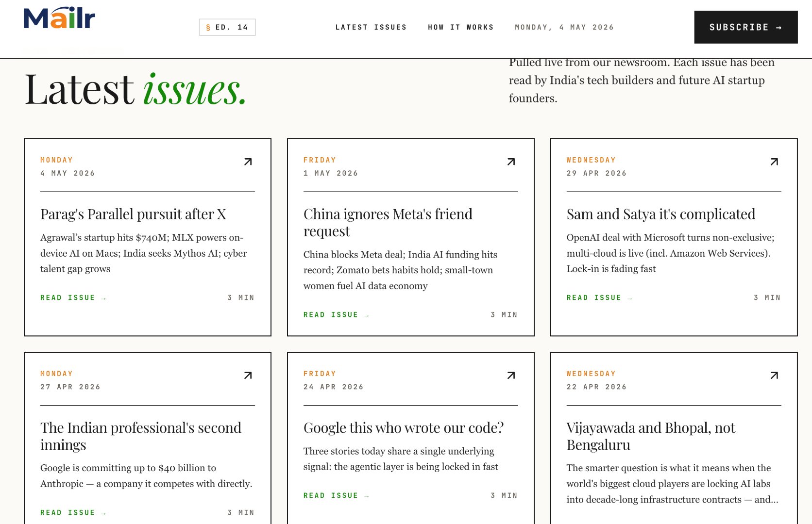812x524 pixels.
Task: Read issue for Sam and Satya card
Action: click(x=600, y=297)
